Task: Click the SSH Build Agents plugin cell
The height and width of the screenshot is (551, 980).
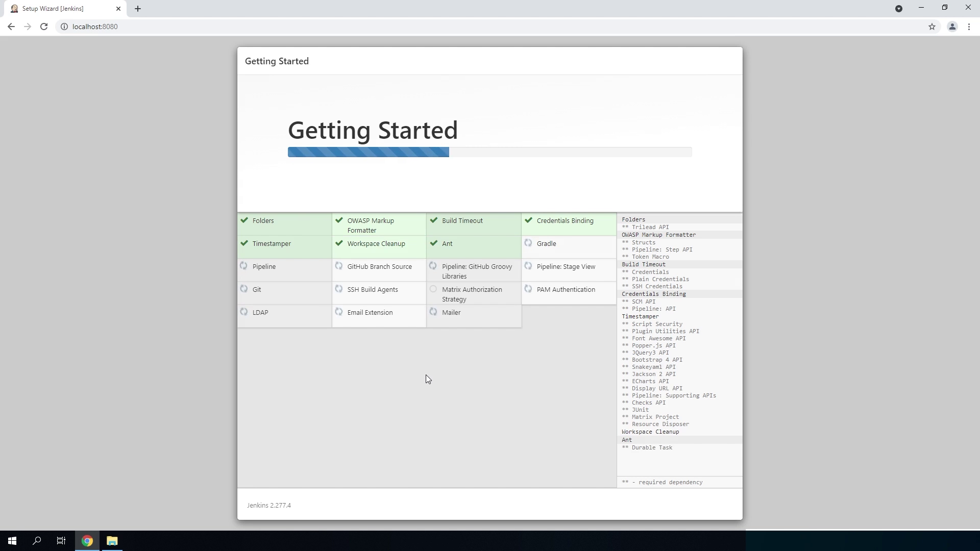Action: [379, 292]
